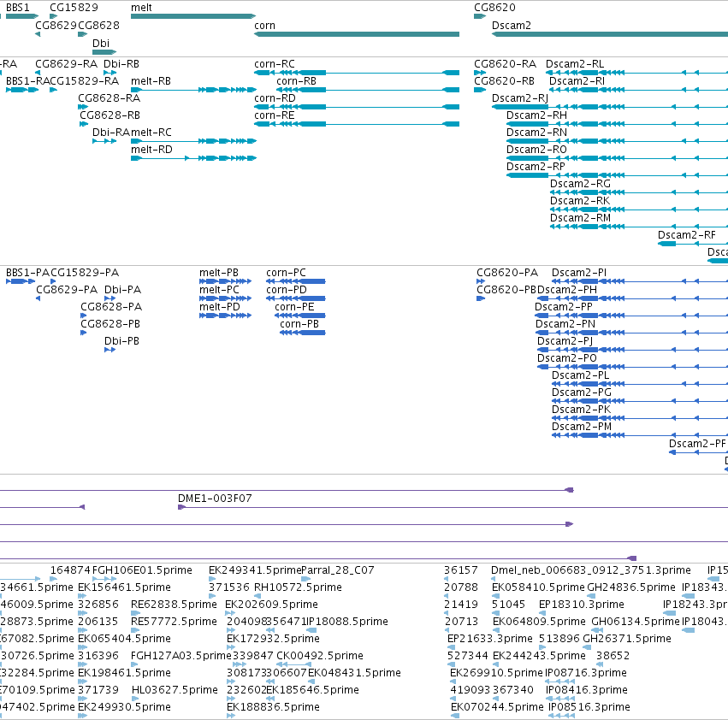728x720 pixels.
Task: Select the Dbi gene label
Action: (101, 43)
